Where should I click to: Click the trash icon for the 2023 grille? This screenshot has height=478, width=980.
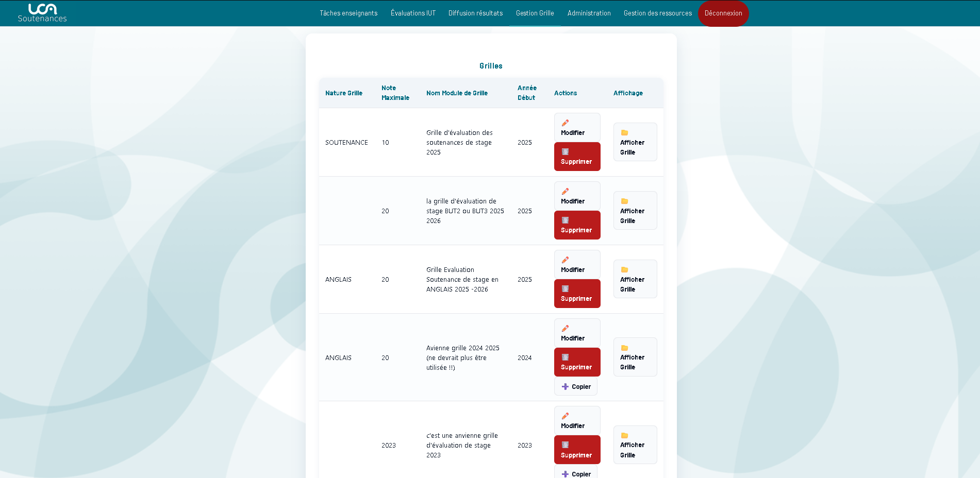tap(566, 445)
